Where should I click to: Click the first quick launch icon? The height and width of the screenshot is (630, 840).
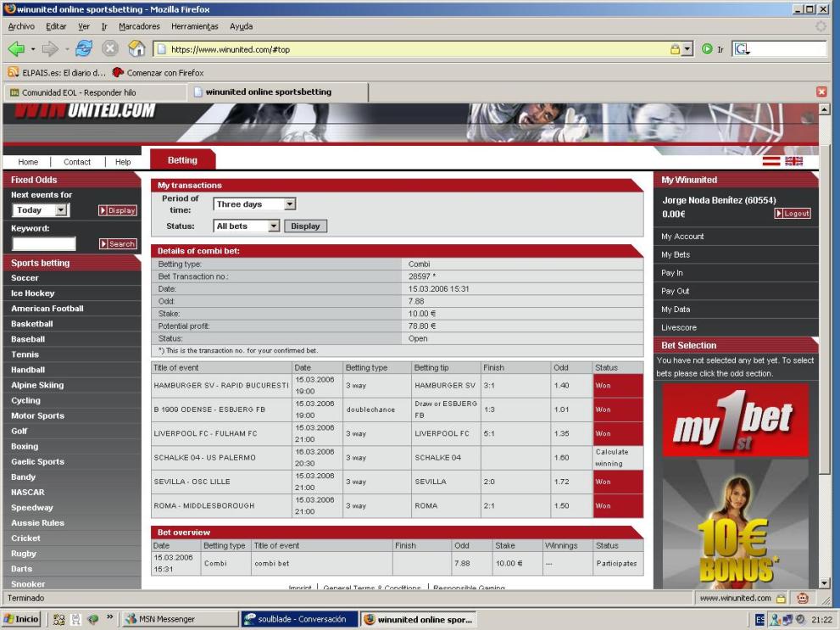[x=59, y=619]
